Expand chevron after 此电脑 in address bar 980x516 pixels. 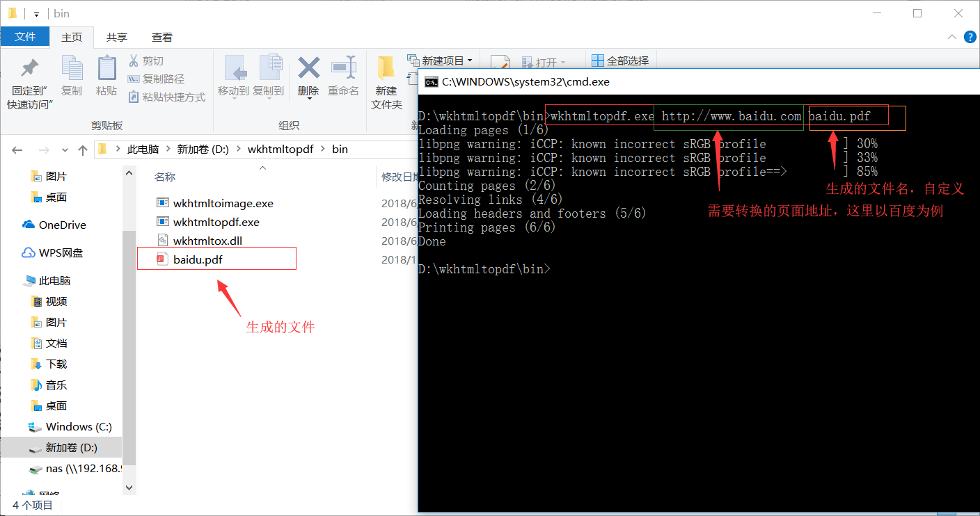click(168, 150)
